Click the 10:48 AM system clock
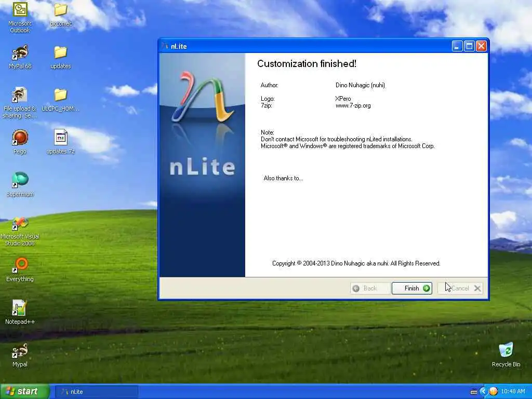Image resolution: width=532 pixels, height=399 pixels. click(513, 392)
